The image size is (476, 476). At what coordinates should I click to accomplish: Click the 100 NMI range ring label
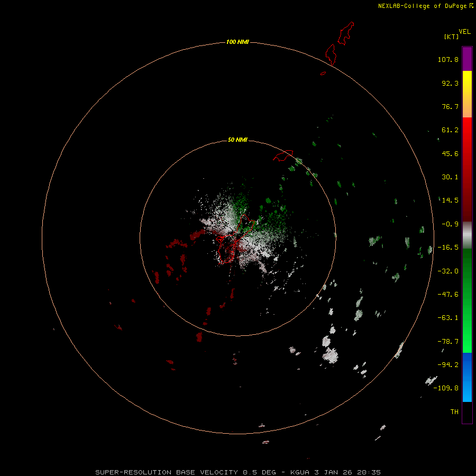point(237,42)
